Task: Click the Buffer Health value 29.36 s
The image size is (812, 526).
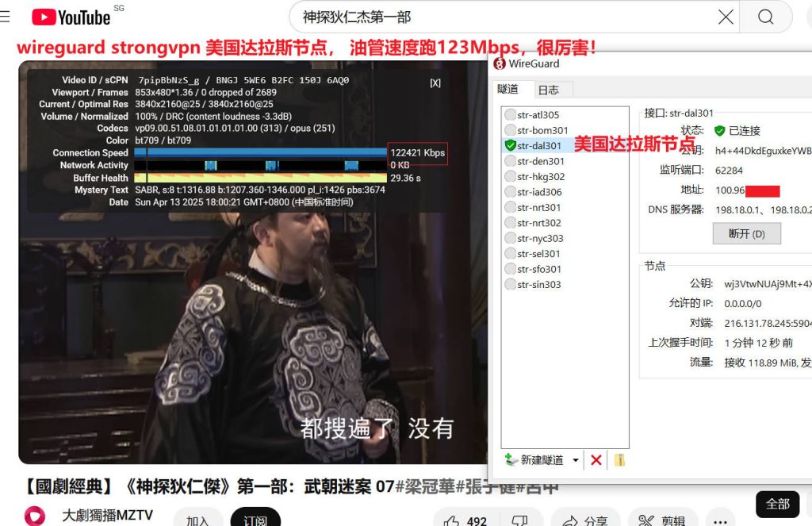Action: pyautogui.click(x=405, y=178)
